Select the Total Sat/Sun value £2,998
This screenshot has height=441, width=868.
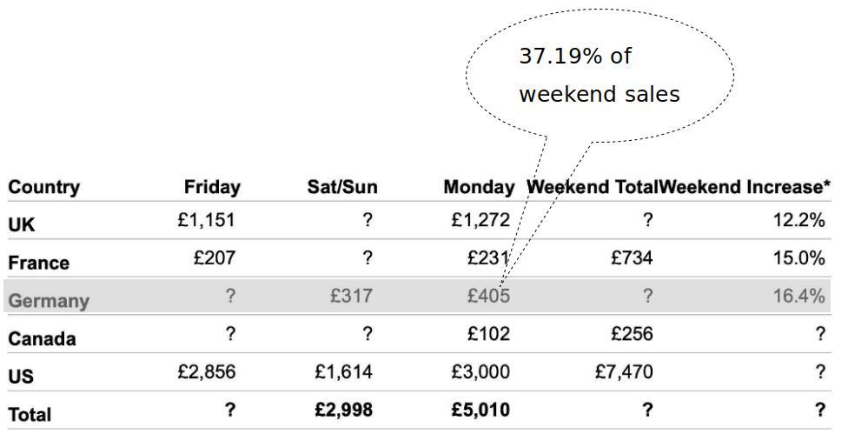343,410
